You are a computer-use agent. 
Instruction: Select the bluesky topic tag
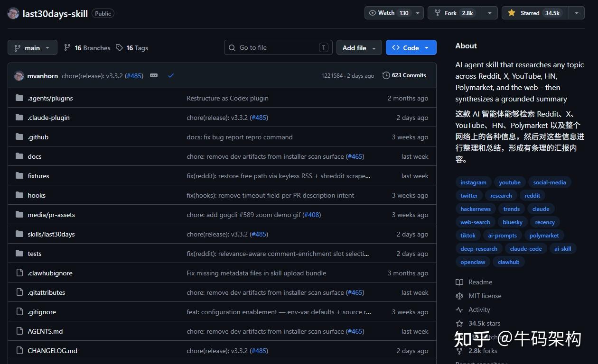(513, 222)
